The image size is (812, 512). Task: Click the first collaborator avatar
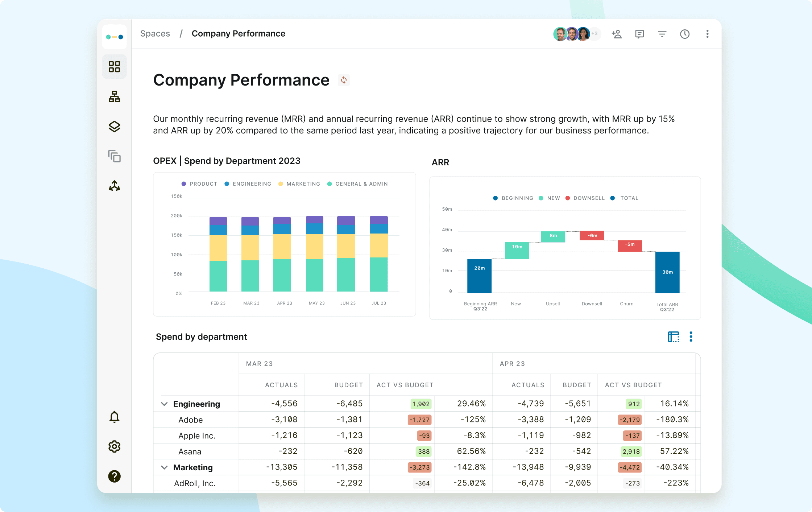click(560, 34)
